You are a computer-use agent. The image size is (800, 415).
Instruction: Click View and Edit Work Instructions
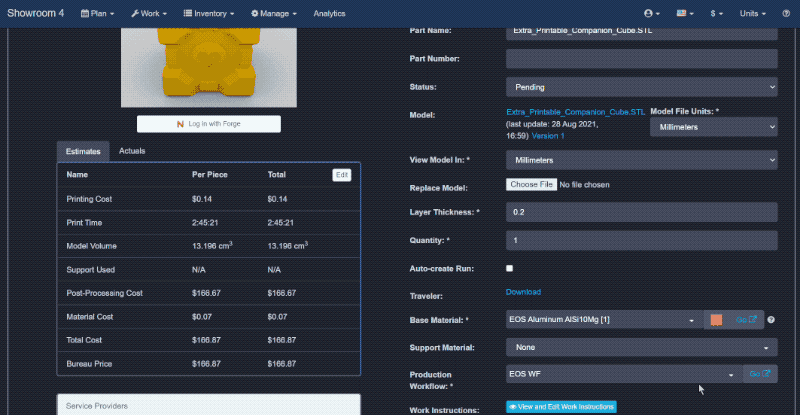[561, 407]
